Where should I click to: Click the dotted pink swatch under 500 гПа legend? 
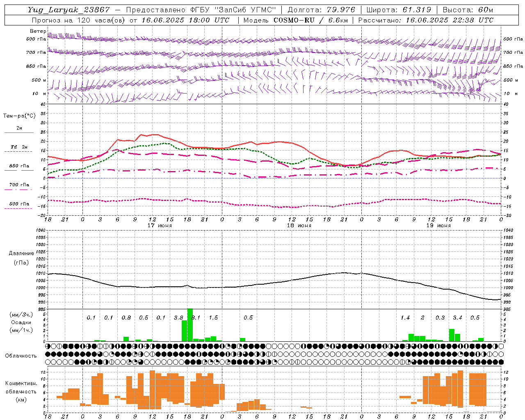point(19,208)
